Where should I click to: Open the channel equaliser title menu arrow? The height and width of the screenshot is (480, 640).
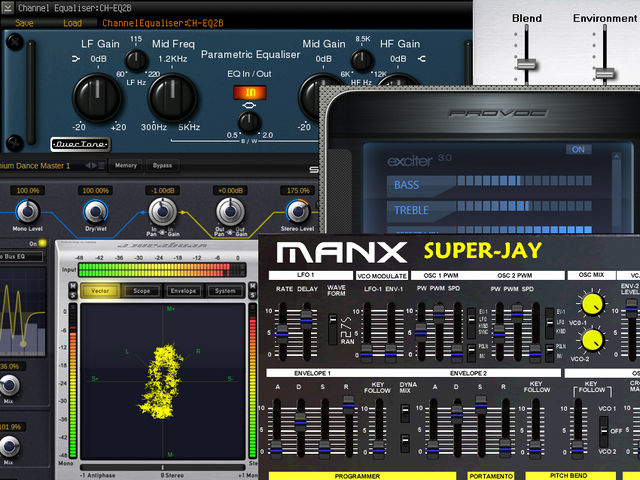point(7,7)
